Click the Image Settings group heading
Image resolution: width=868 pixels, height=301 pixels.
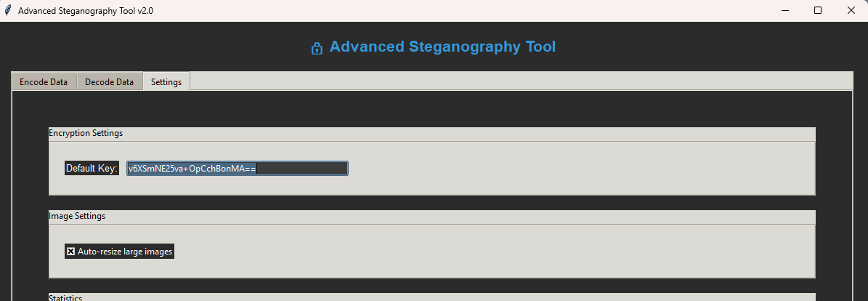pos(77,216)
